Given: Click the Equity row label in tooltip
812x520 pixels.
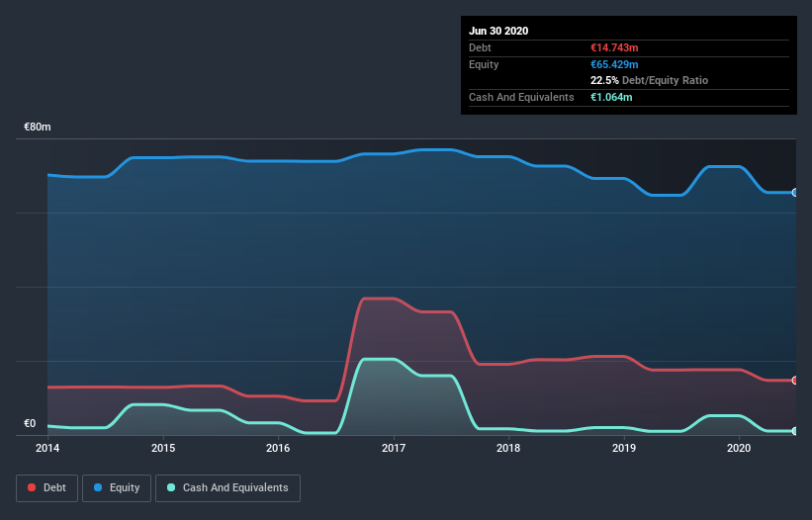Looking at the screenshot, I should pos(484,64).
